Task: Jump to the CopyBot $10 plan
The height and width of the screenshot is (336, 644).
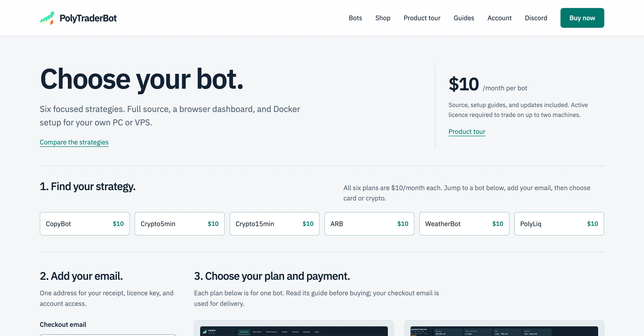Action: click(85, 224)
